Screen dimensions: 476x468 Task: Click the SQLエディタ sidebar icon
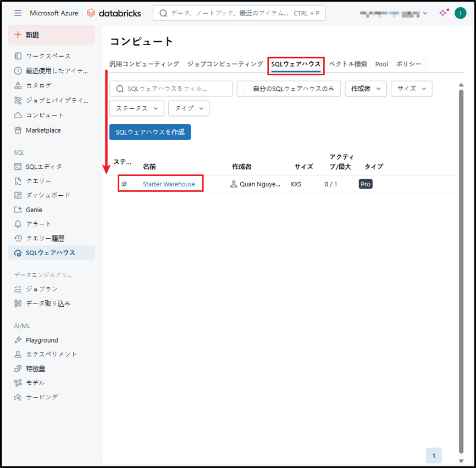tap(18, 167)
